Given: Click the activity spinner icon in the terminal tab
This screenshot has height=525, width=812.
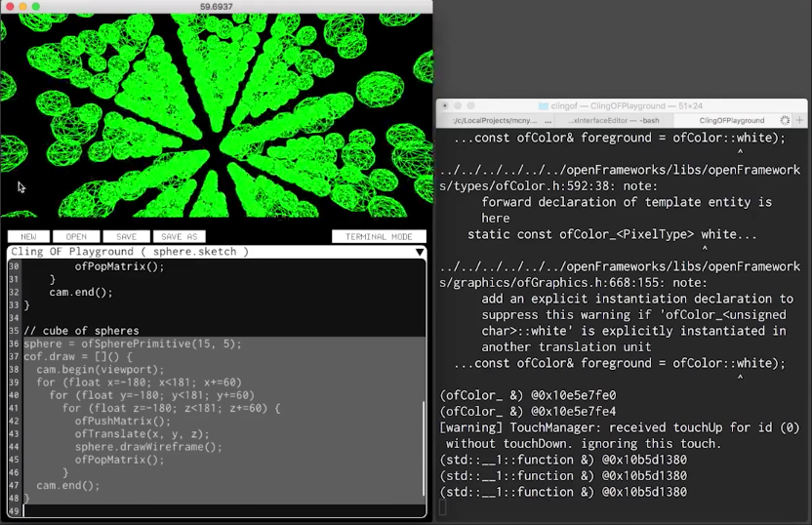Looking at the screenshot, I should 785,121.
